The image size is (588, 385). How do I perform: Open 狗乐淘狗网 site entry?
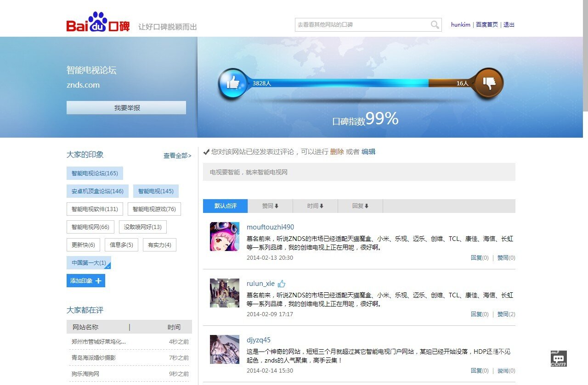[85, 374]
